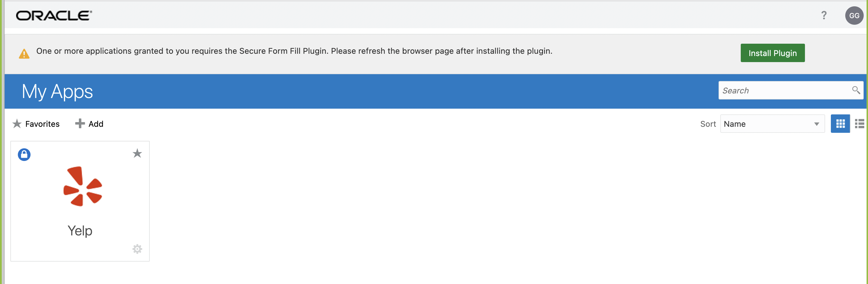Click the search magnifier icon
The image size is (868, 284).
856,90
